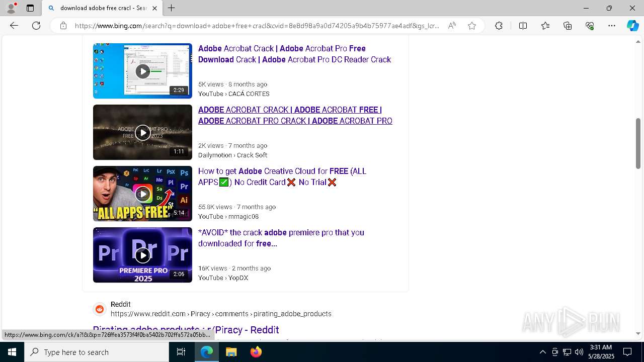Open Task View on the taskbar
Image resolution: width=644 pixels, height=362 pixels.
[x=181, y=352]
